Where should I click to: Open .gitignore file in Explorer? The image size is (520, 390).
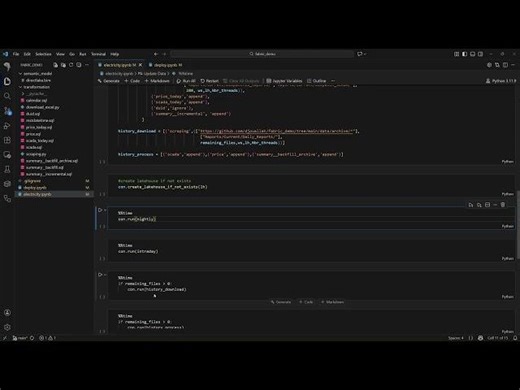click(32, 181)
